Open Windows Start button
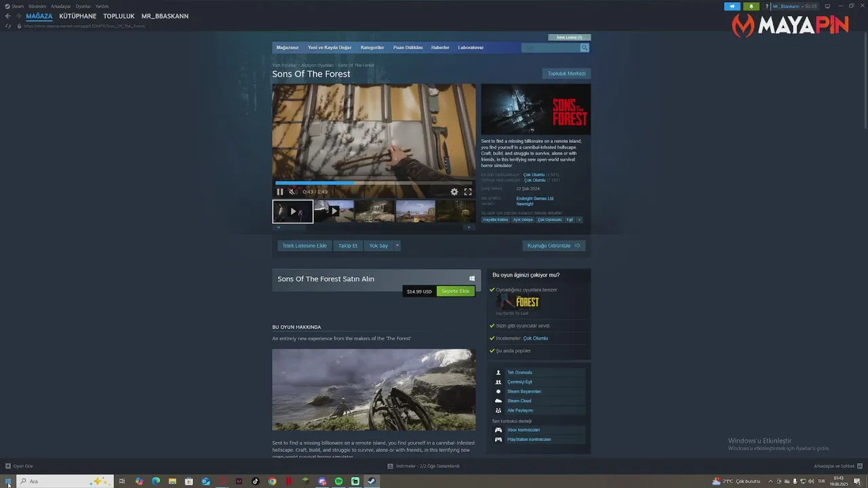This screenshot has width=868, height=488. click(8, 481)
